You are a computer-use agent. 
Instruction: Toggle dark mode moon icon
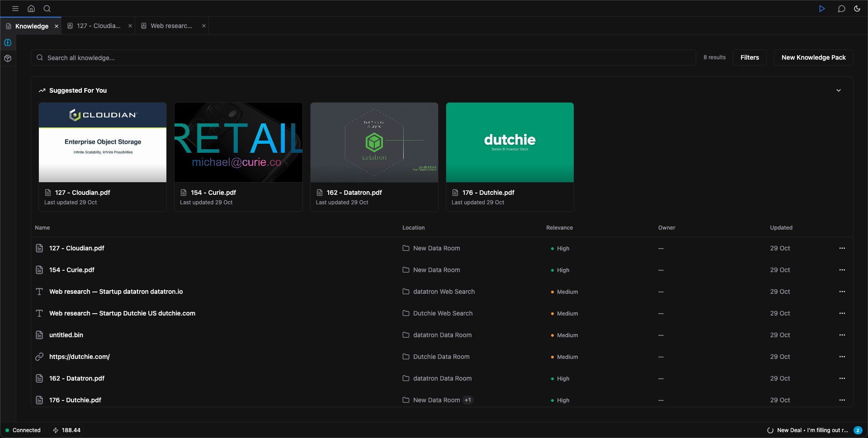(x=857, y=9)
